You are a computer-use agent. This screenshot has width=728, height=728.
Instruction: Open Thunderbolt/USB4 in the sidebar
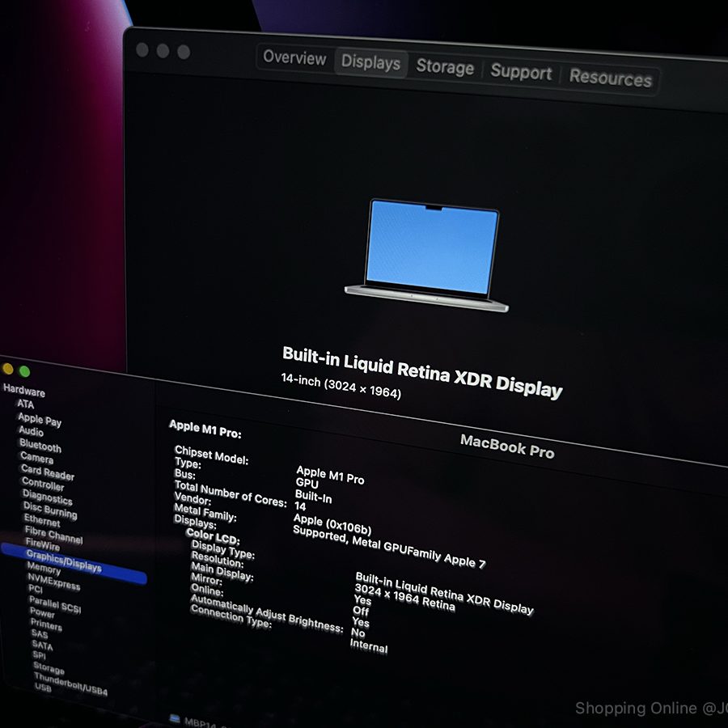coord(70,684)
